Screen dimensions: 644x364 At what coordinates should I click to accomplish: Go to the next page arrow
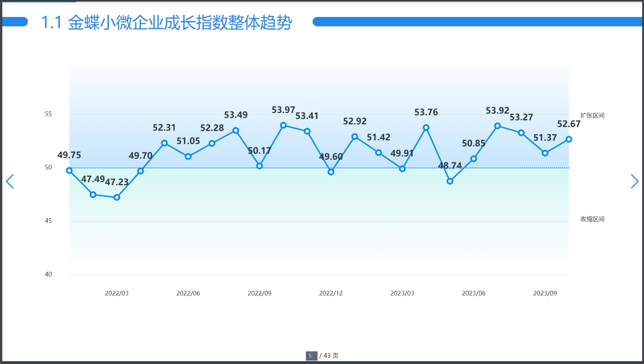[x=634, y=182]
